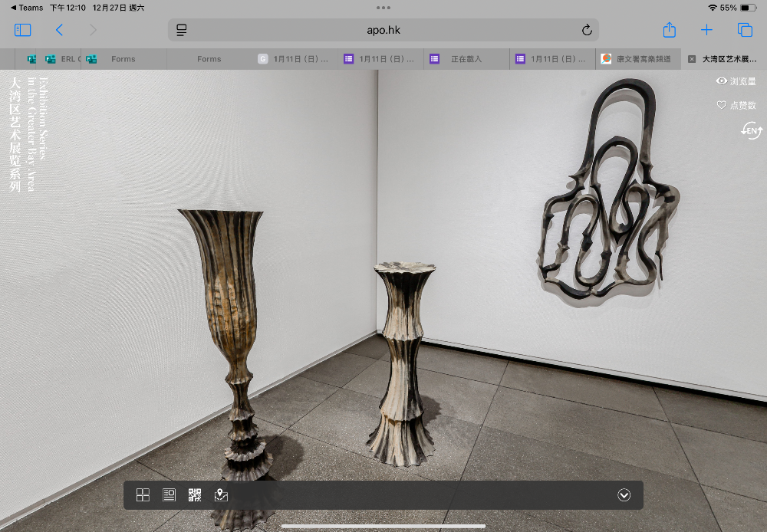The width and height of the screenshot is (767, 532).
Task: Open page settings menu in address bar
Action: coord(182,31)
